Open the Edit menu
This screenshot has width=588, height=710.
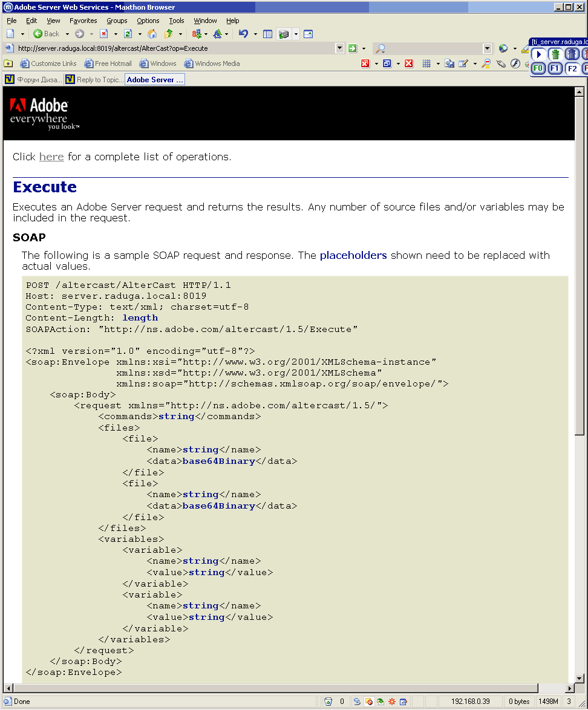(x=31, y=21)
